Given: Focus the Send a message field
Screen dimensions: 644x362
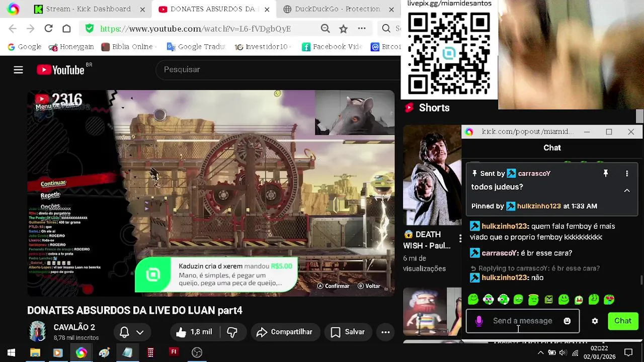Looking at the screenshot, I should pyautogui.click(x=523, y=321).
